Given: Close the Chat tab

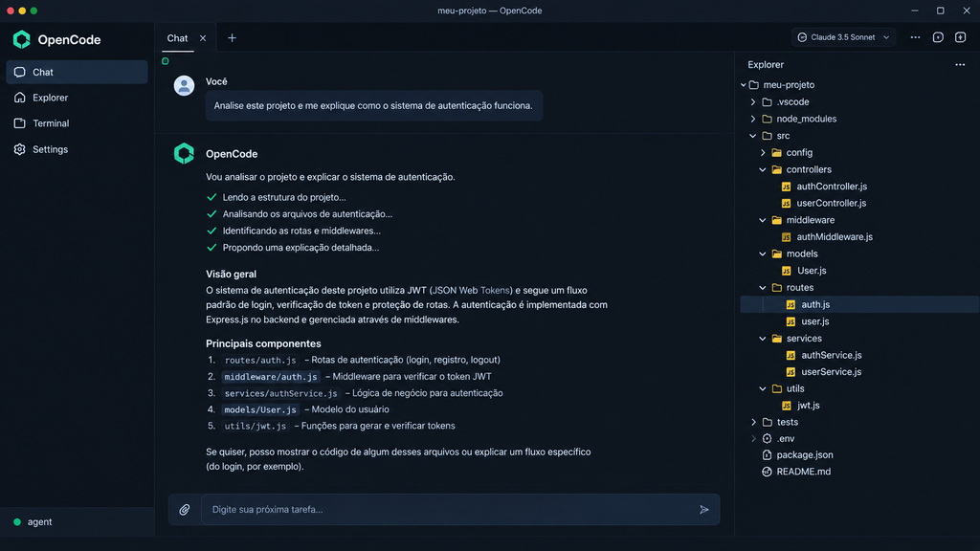Looking at the screenshot, I should click(203, 38).
